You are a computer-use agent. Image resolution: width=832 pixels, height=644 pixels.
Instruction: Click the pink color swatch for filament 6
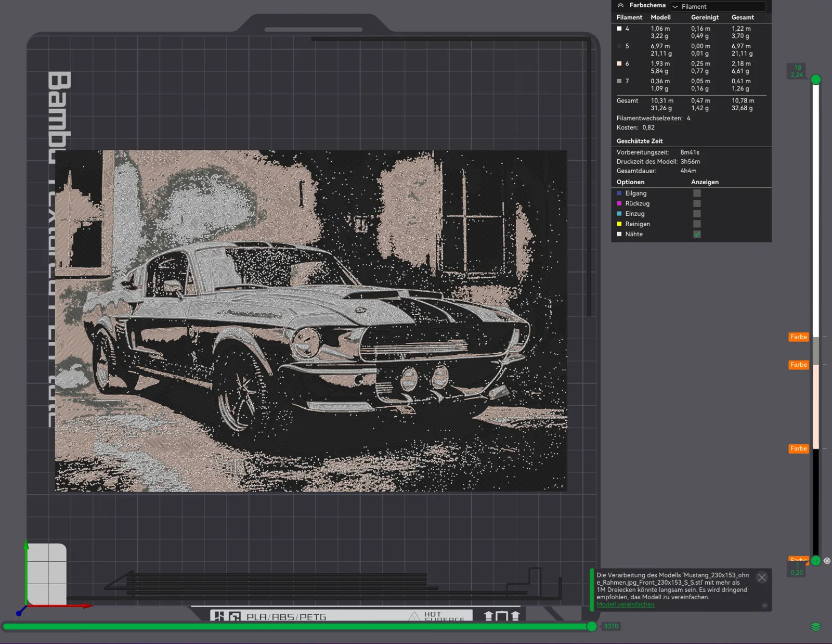pos(619,63)
